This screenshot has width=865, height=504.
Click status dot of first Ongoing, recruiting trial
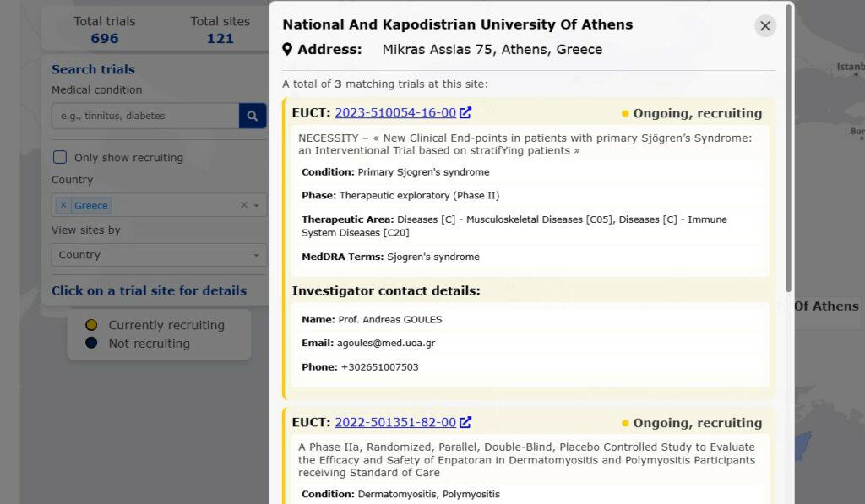[625, 114]
